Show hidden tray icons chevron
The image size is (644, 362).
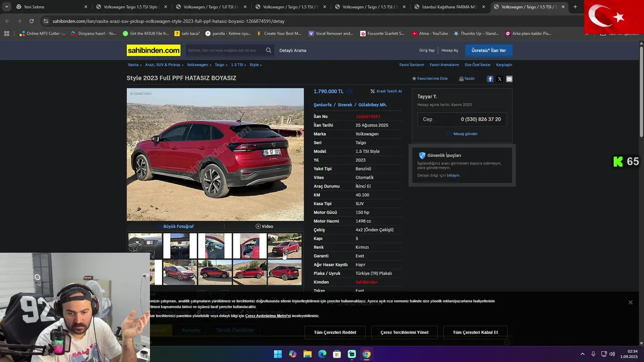pyautogui.click(x=583, y=354)
